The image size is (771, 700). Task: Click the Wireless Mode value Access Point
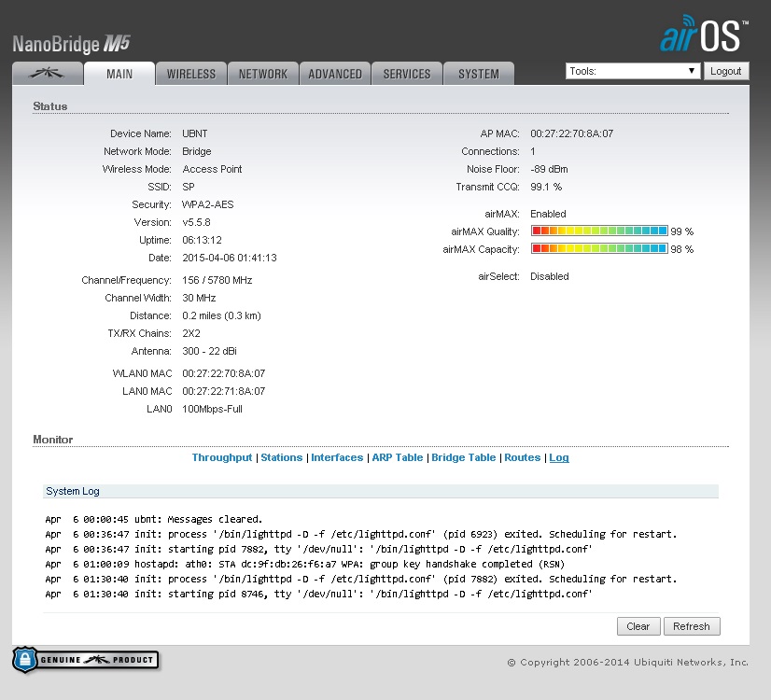[213, 169]
